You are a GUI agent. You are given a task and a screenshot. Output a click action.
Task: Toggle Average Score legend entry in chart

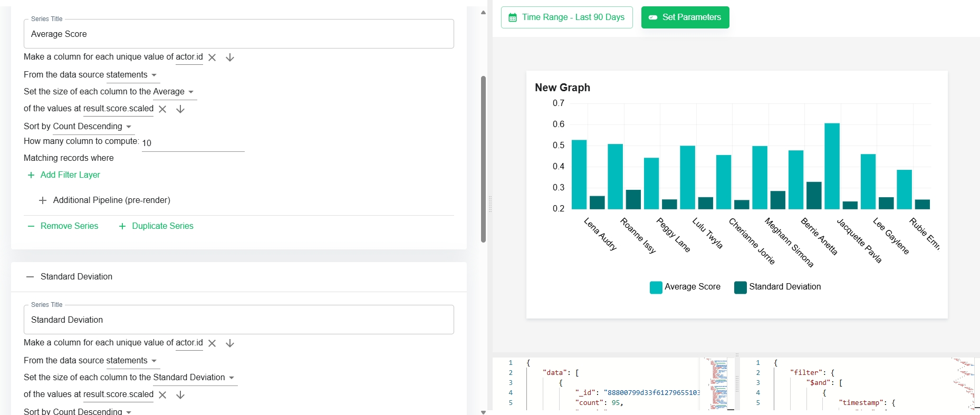(685, 287)
